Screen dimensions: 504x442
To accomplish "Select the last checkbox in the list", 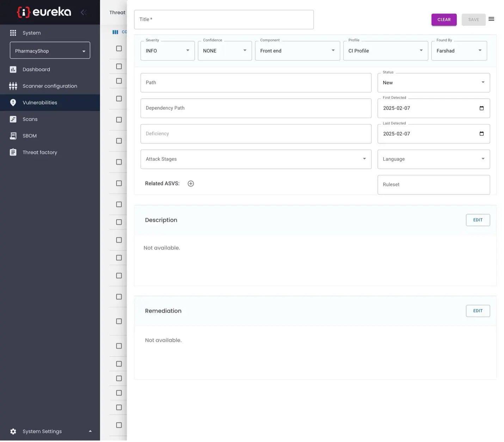I will point(118,425).
